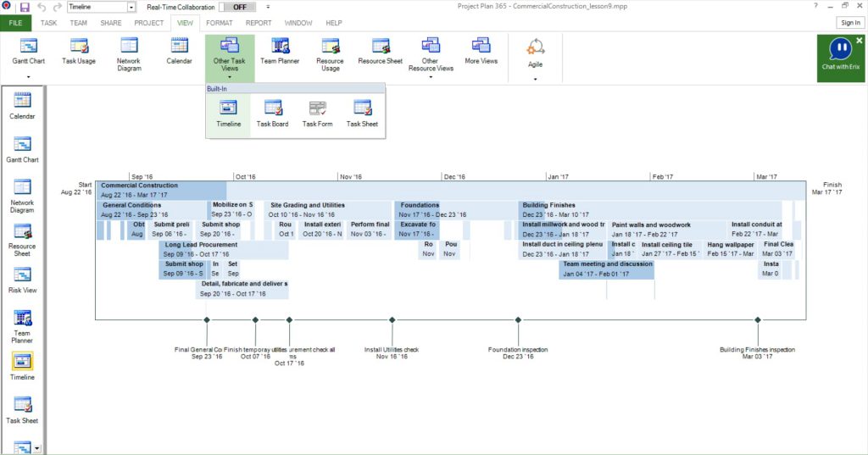This screenshot has height=455, width=868.
Task: Select the Network Diagram ribbon icon
Action: [129, 53]
